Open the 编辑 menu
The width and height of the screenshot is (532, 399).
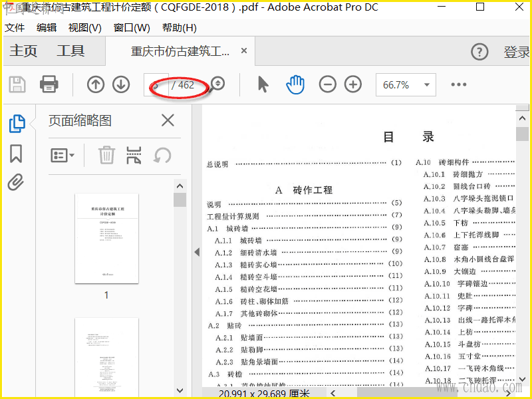tap(47, 27)
